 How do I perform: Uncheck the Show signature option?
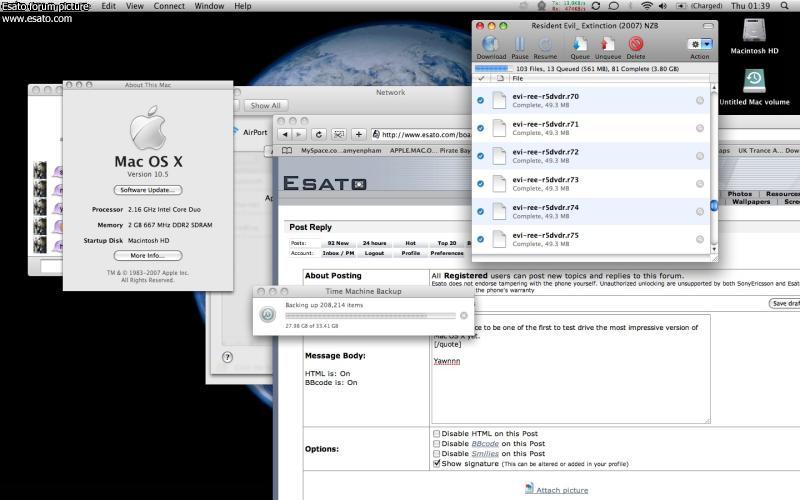point(436,463)
